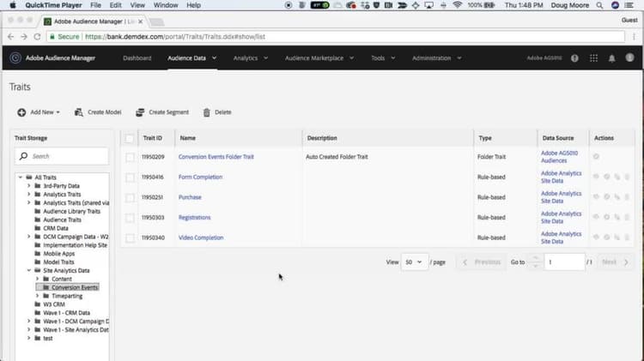Image resolution: width=644 pixels, height=361 pixels.
Task: Click the Add New plus icon
Action: point(21,112)
